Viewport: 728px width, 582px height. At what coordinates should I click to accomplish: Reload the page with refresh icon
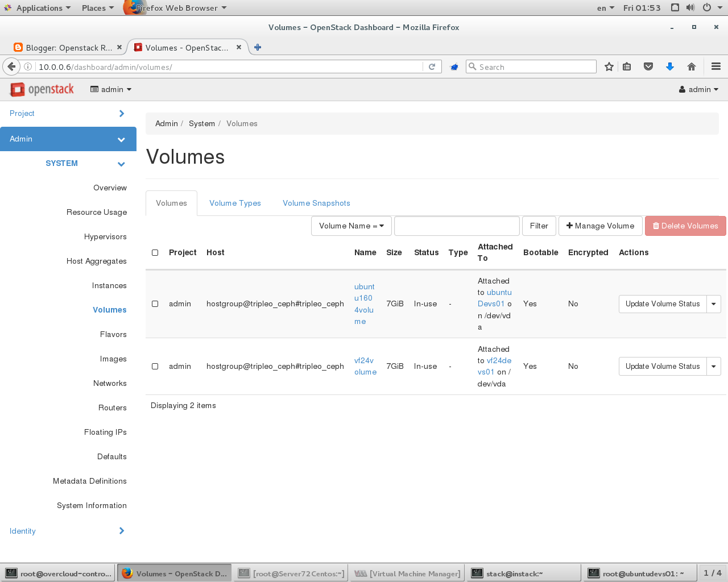click(433, 66)
